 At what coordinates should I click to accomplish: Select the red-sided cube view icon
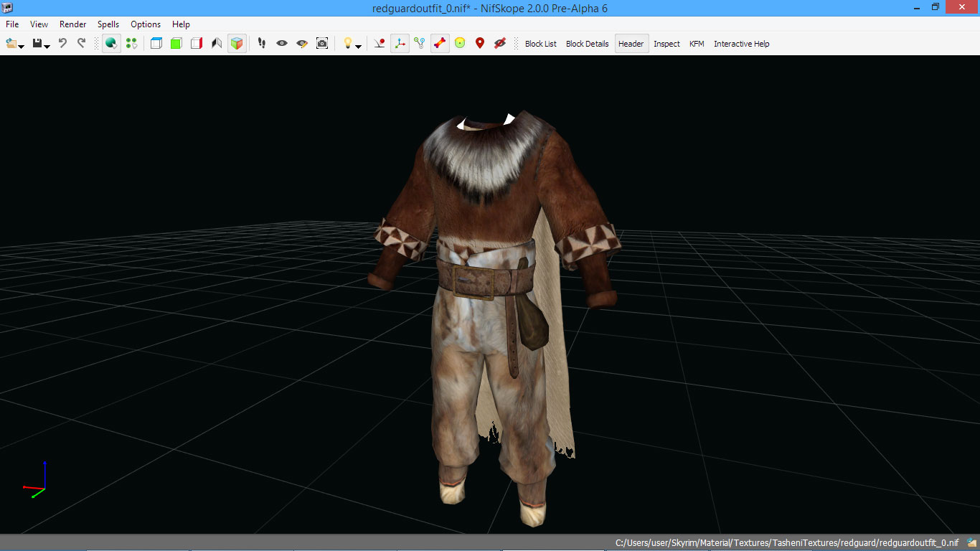[x=197, y=44]
